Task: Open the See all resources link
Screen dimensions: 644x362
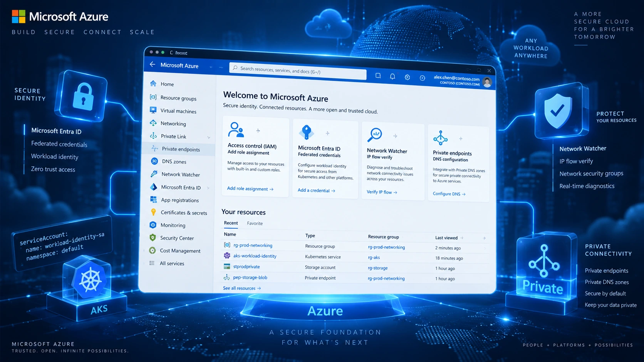Action: coord(242,288)
